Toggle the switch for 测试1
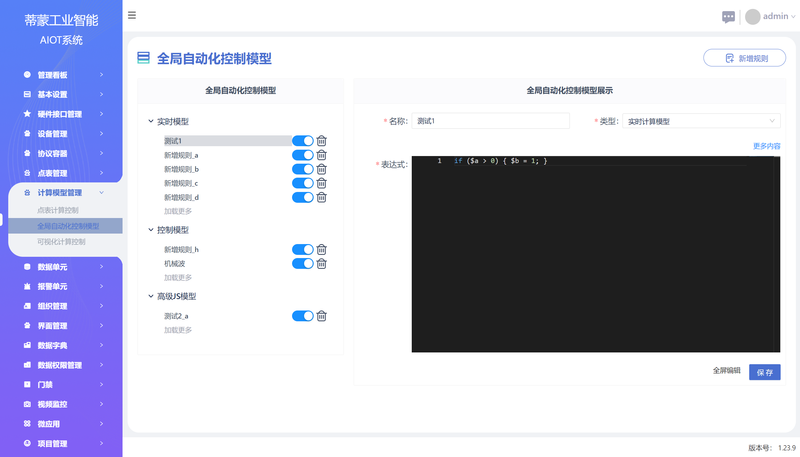800x457 pixels. pyautogui.click(x=303, y=141)
